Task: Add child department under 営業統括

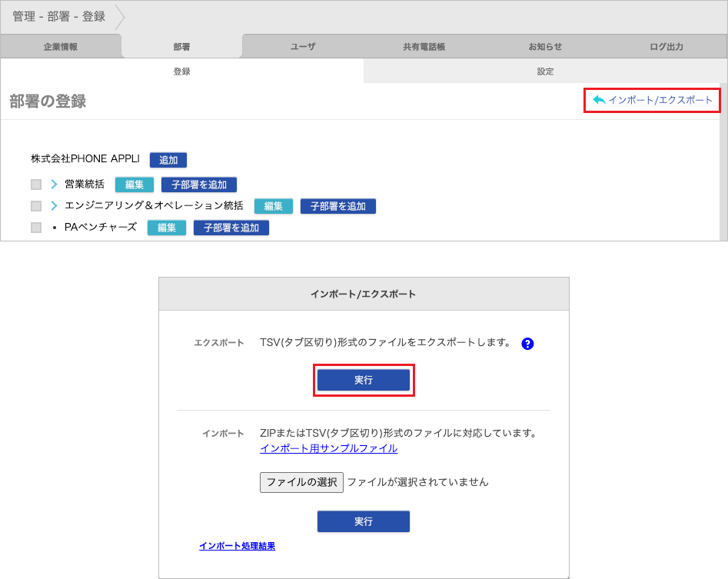Action: coord(198,185)
